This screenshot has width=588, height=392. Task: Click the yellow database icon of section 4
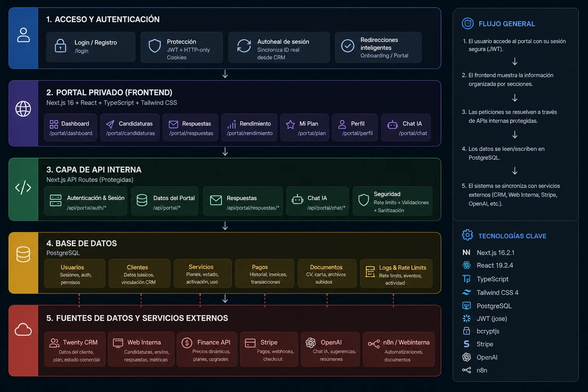coord(23,254)
